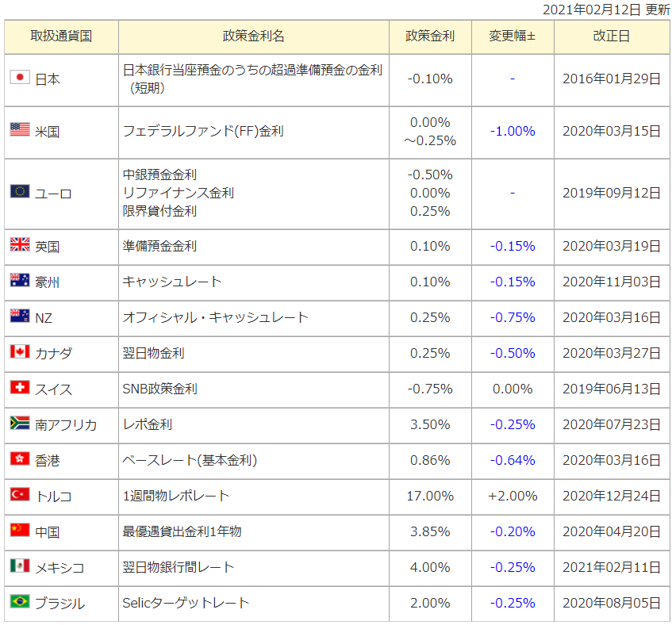Click Turkey's 17.00% policy rate value
This screenshot has width=672, height=625.
[429, 497]
